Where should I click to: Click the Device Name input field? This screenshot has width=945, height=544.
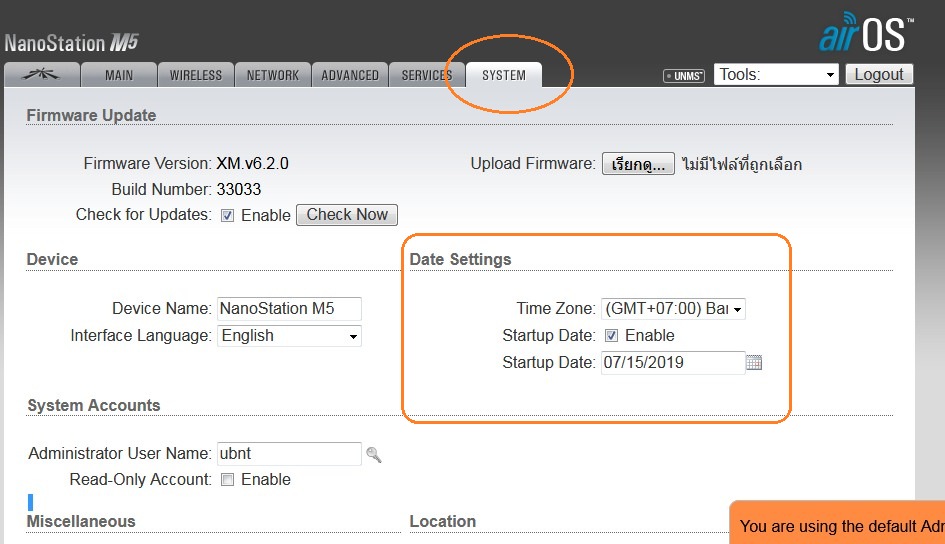(x=289, y=308)
